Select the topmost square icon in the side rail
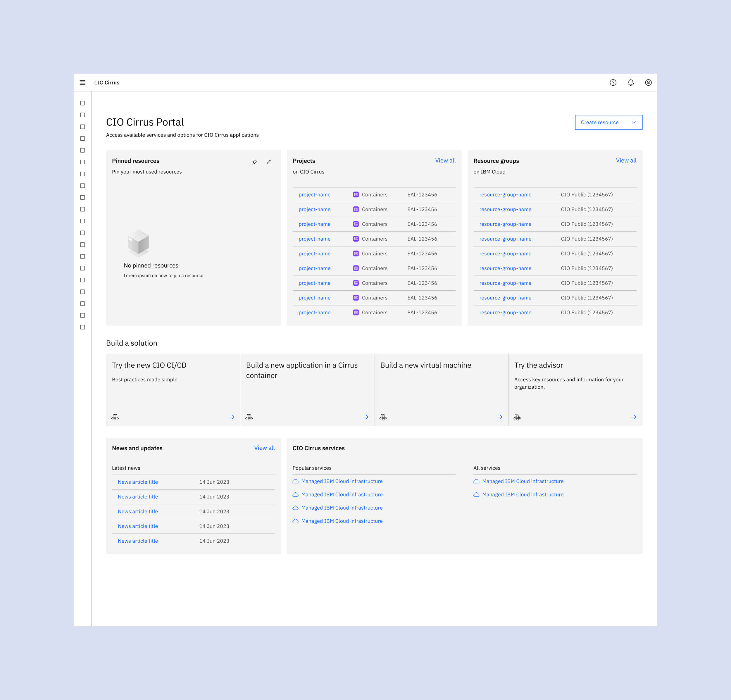The height and width of the screenshot is (700, 731). coord(82,103)
